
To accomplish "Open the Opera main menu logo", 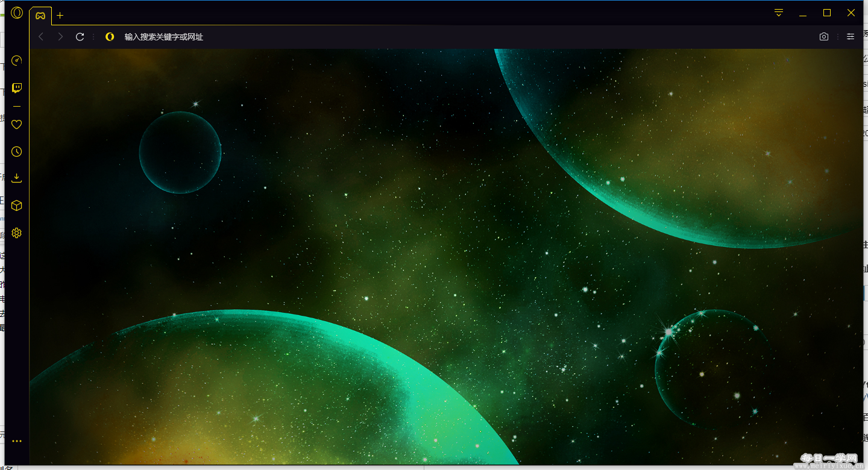I will 17,13.
